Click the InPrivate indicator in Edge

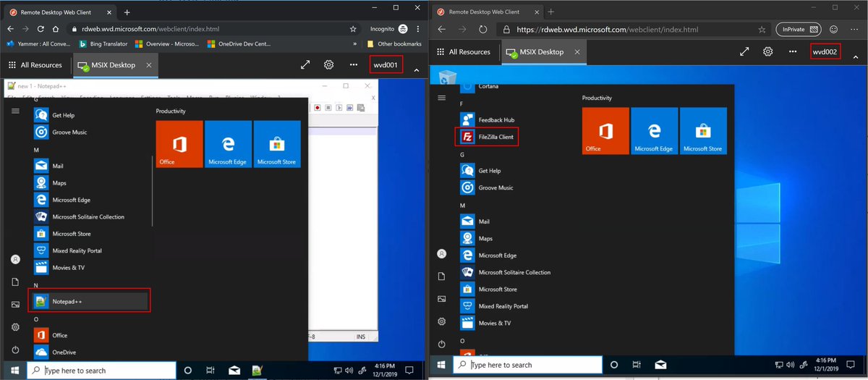799,30
